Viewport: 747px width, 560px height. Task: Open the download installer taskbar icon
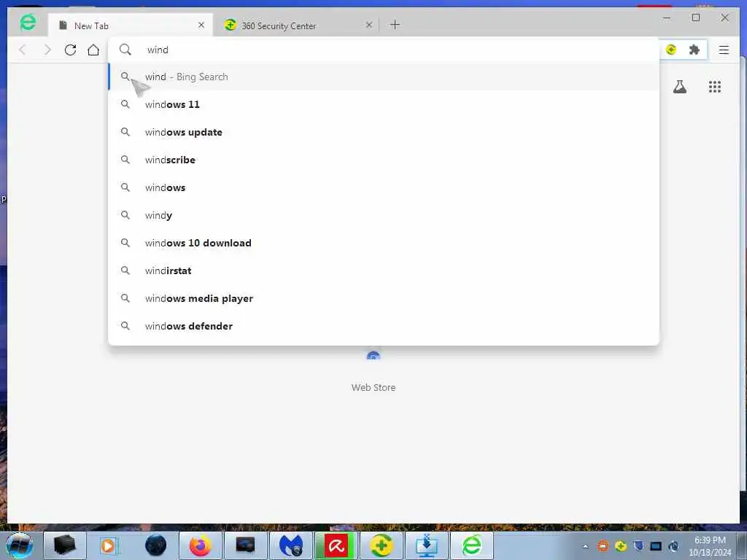426,545
